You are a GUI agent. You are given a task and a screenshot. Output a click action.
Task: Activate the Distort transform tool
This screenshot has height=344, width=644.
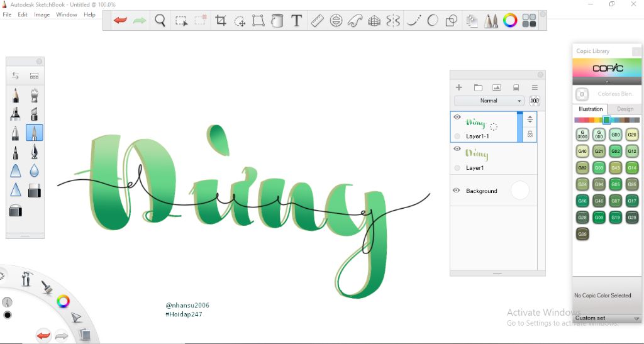click(x=258, y=20)
